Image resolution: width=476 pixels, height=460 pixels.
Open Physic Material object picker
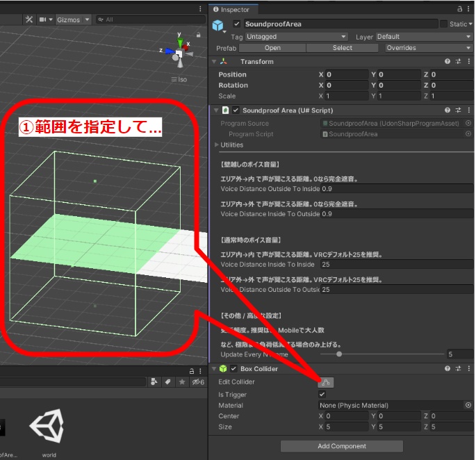click(x=468, y=405)
